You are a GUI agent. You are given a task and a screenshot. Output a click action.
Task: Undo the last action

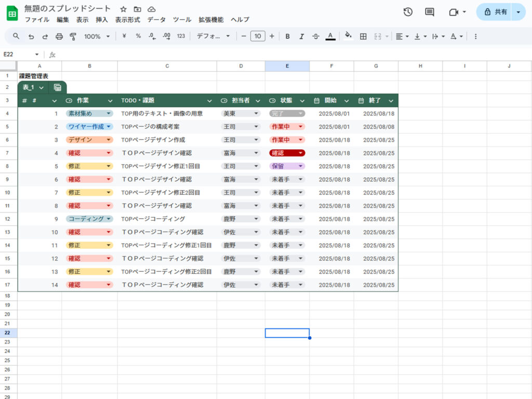pos(31,36)
